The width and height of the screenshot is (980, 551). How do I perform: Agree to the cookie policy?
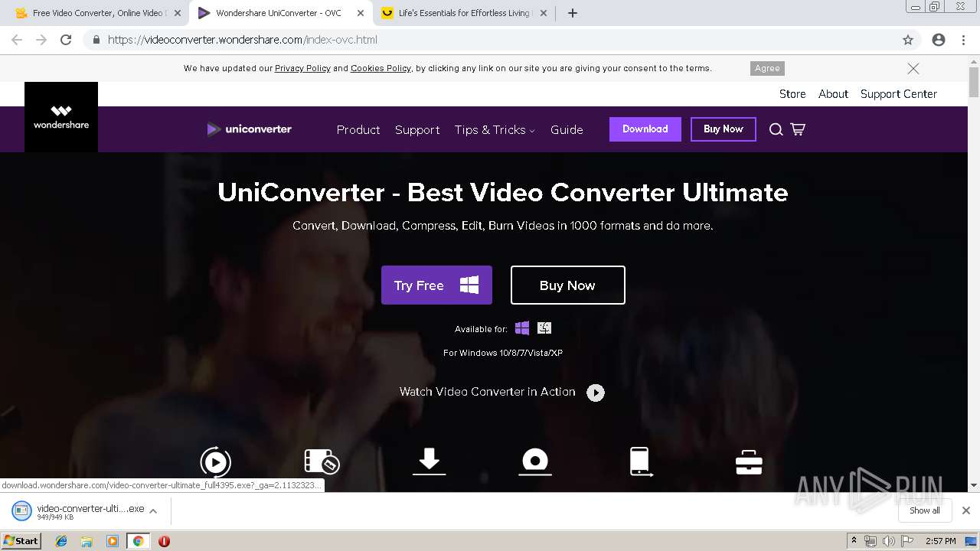click(x=767, y=68)
